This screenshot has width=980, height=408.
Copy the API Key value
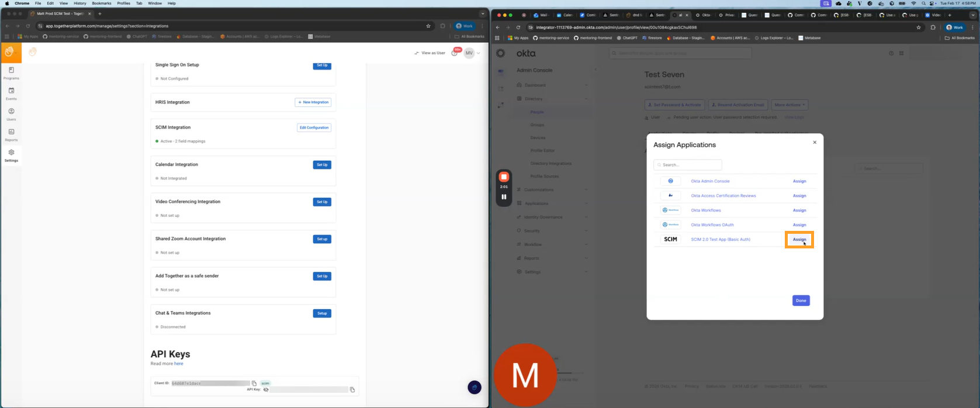(x=352, y=389)
